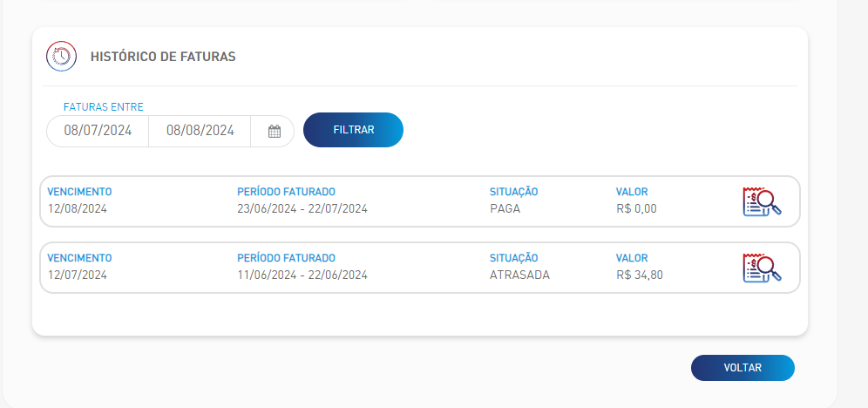Screen dimensions: 868x408
Task: View invoice details for 12/08/2024 bill
Action: coord(762,201)
